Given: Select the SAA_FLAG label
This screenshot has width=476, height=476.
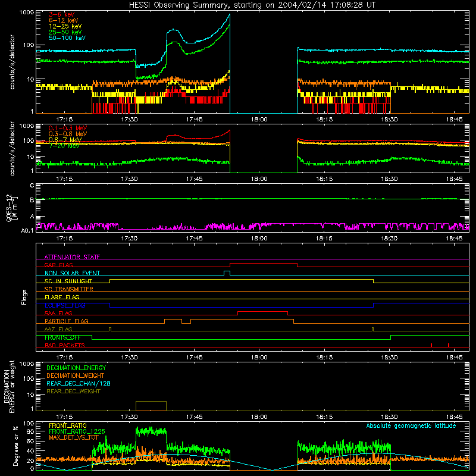Looking at the screenshot, I should (x=58, y=313).
